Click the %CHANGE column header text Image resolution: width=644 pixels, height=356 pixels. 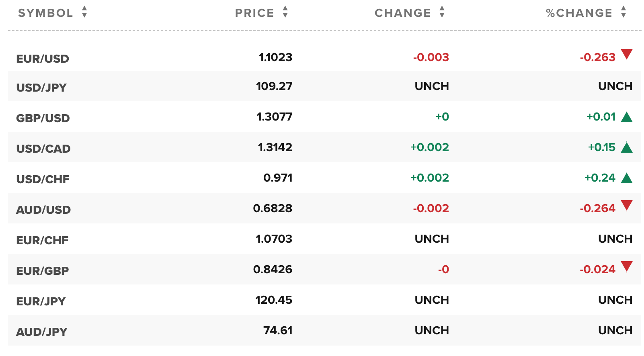pyautogui.click(x=579, y=13)
